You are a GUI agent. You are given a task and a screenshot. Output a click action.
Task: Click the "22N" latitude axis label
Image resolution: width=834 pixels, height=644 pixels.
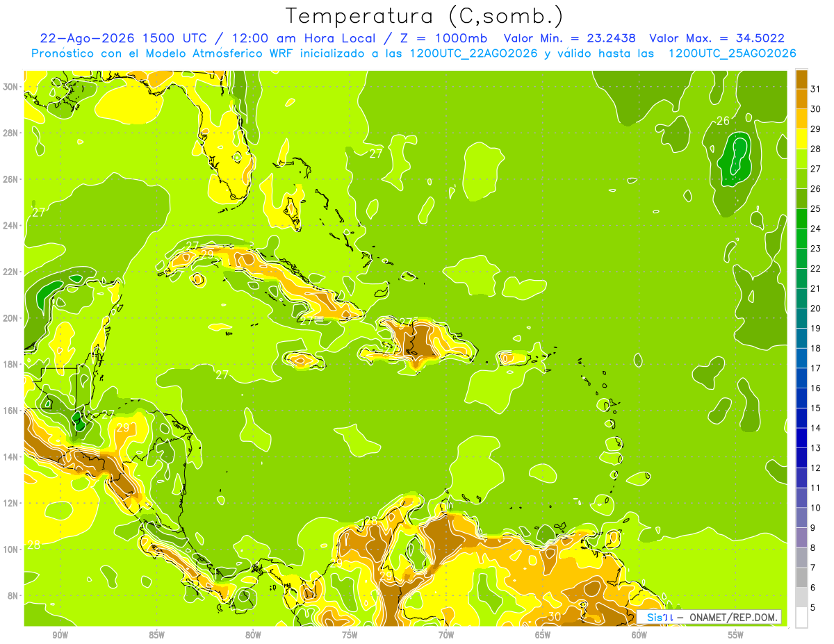11,272
